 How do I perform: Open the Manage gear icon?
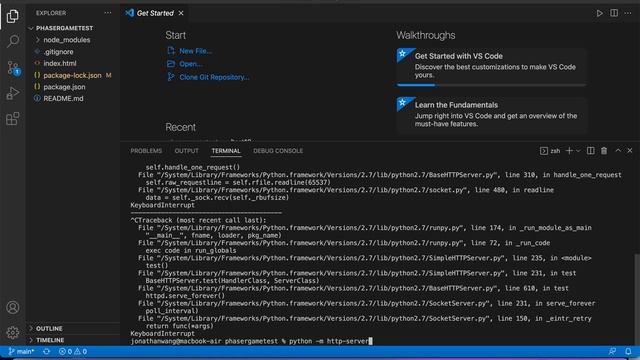(13, 333)
